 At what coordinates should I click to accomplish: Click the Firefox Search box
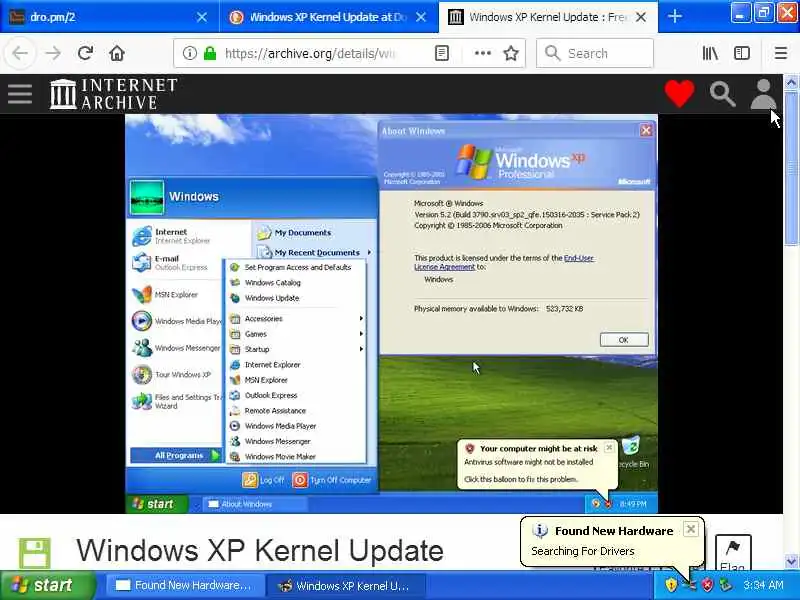[x=594, y=53]
